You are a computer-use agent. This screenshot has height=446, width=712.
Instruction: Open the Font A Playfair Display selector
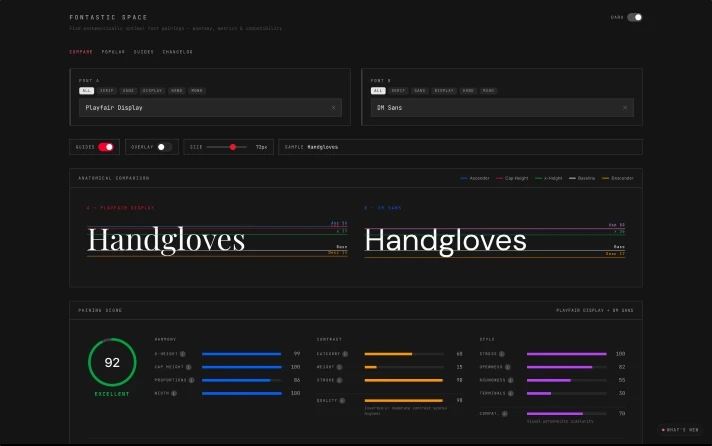[x=210, y=108]
